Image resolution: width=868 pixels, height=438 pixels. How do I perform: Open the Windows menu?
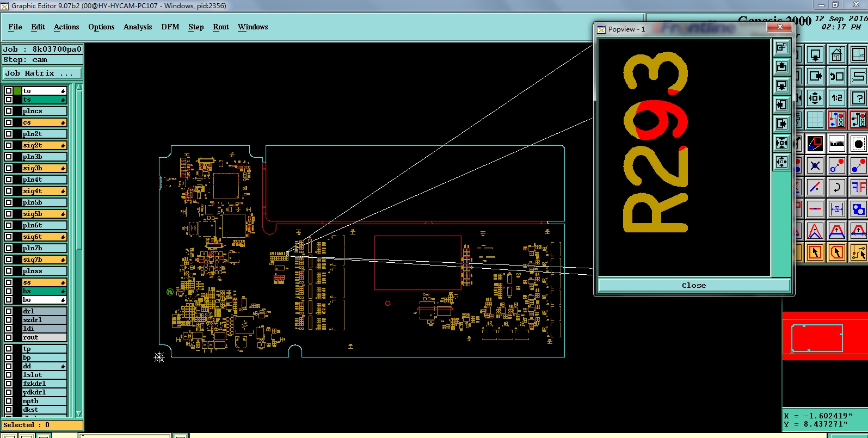click(x=253, y=27)
